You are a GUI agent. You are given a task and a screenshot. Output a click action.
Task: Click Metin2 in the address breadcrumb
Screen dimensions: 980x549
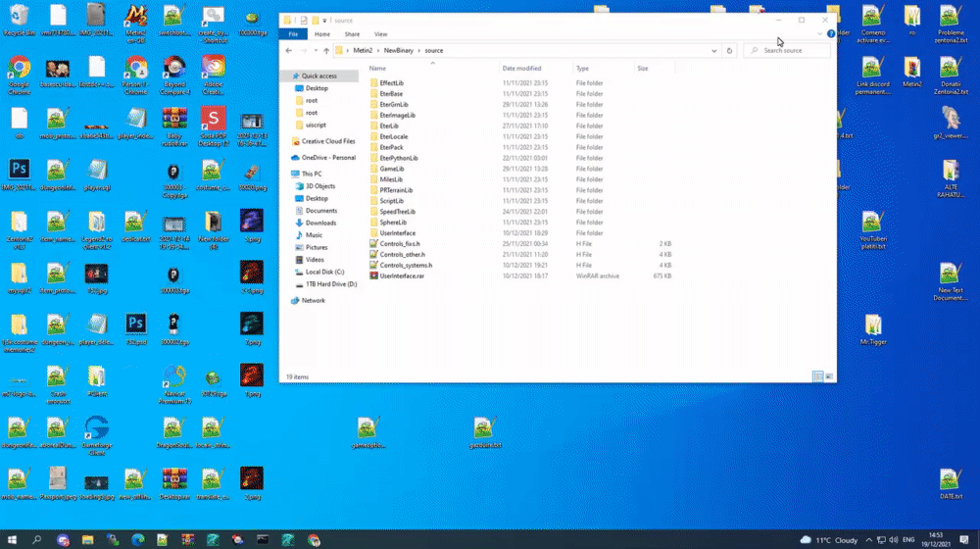click(363, 51)
